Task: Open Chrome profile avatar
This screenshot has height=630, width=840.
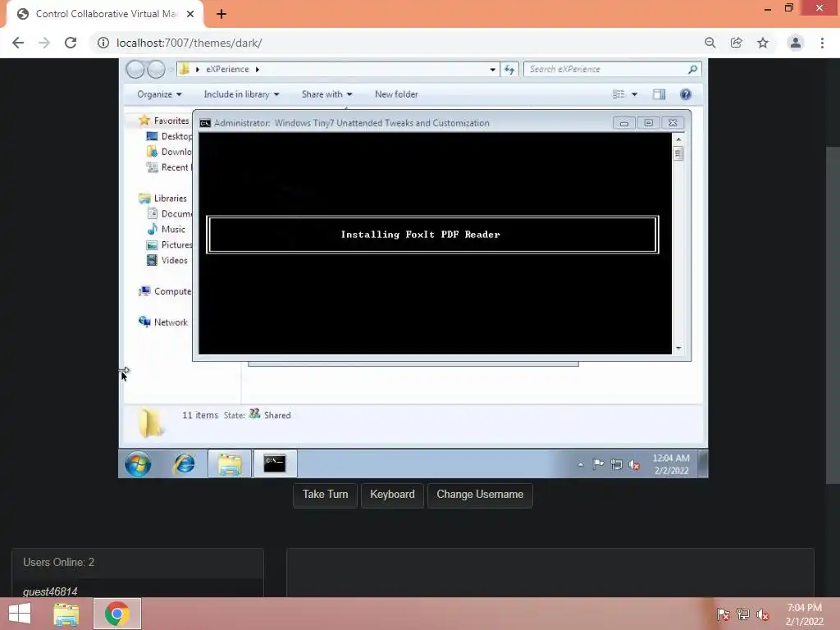Action: pyautogui.click(x=796, y=43)
